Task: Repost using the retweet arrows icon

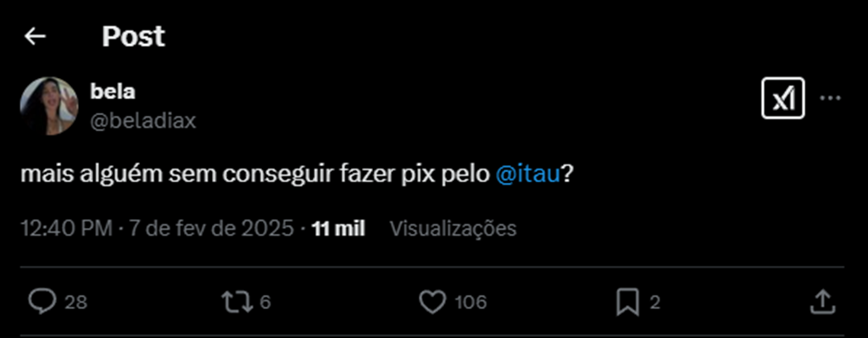Action: point(237,302)
